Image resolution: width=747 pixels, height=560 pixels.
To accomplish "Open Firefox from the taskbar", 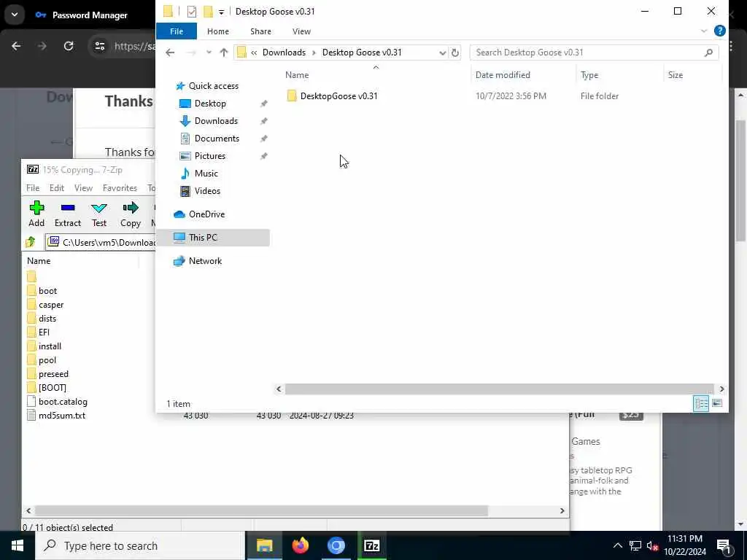I will point(300,545).
